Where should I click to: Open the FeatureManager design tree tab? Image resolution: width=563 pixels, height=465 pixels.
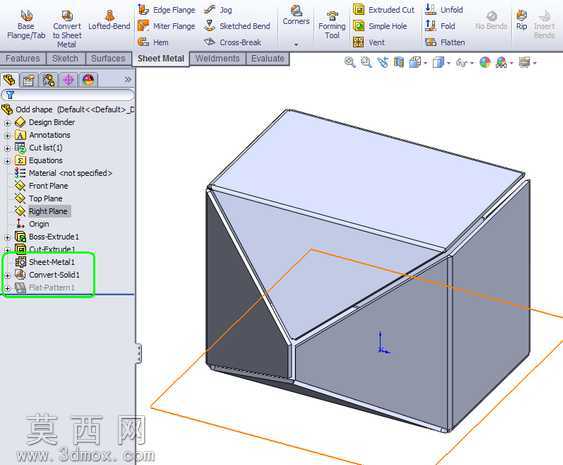click(9, 79)
